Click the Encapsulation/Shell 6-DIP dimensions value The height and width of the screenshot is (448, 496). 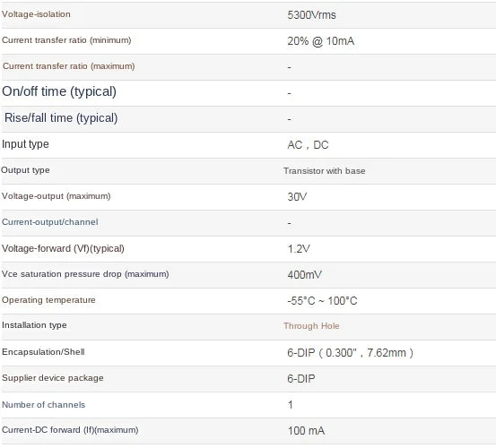pyautogui.click(x=350, y=353)
